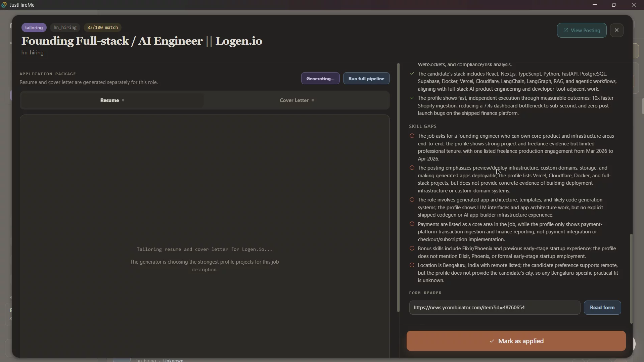Image resolution: width=644 pixels, height=362 pixels.
Task: Click the Run full pipeline button
Action: [x=366, y=79]
